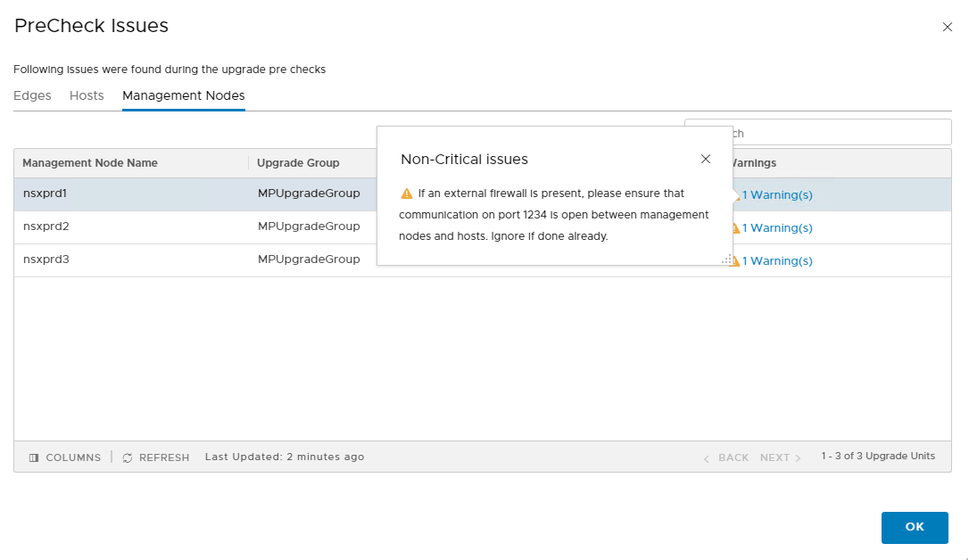This screenshot has height=560, width=969.
Task: Go back a page with the chevron
Action: (707, 457)
